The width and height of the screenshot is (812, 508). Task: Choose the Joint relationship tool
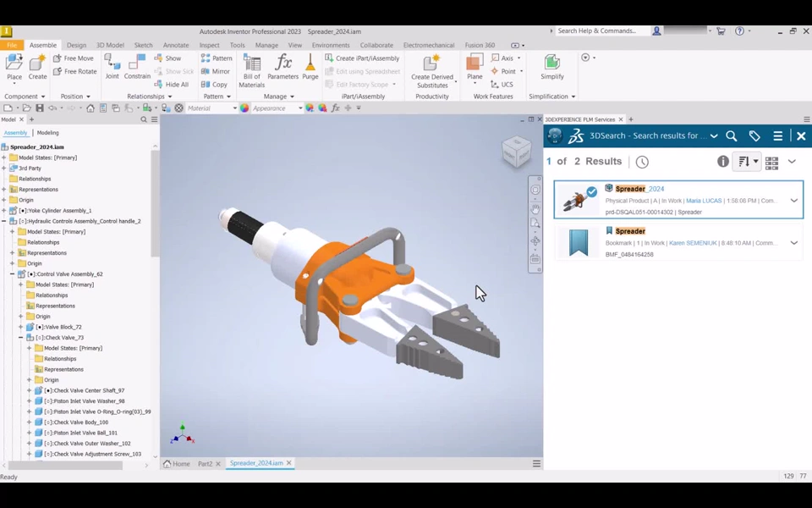click(112, 68)
